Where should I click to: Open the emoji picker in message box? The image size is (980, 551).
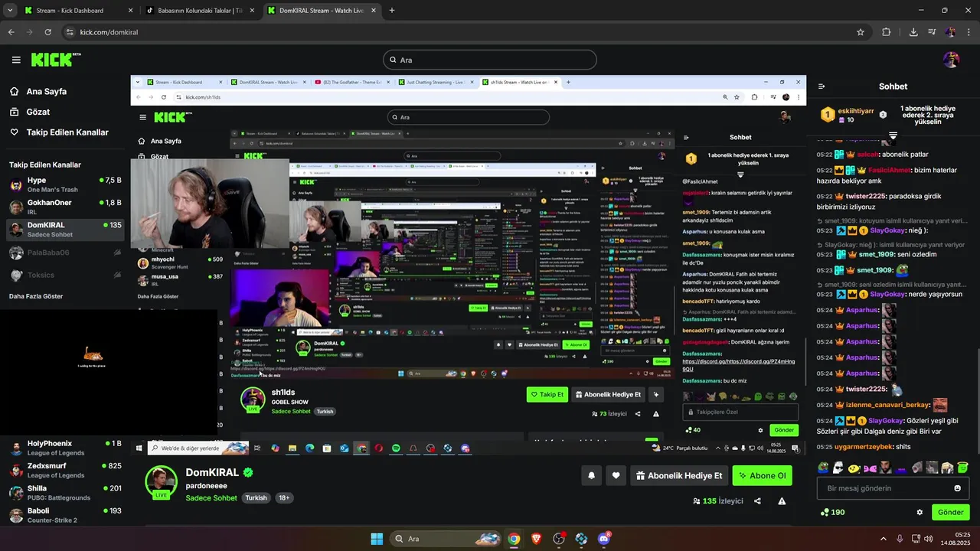(x=957, y=488)
